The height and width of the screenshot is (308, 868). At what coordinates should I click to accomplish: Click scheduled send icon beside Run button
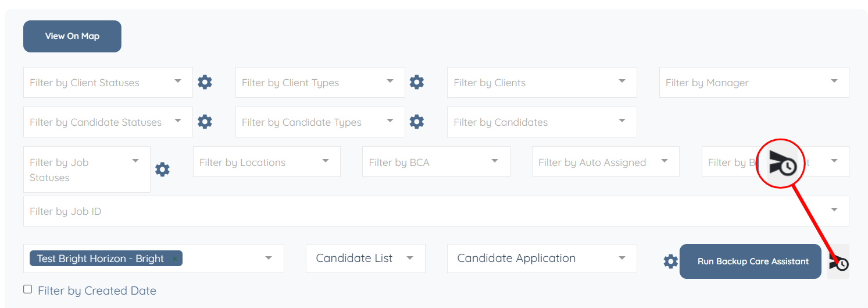coord(838,263)
